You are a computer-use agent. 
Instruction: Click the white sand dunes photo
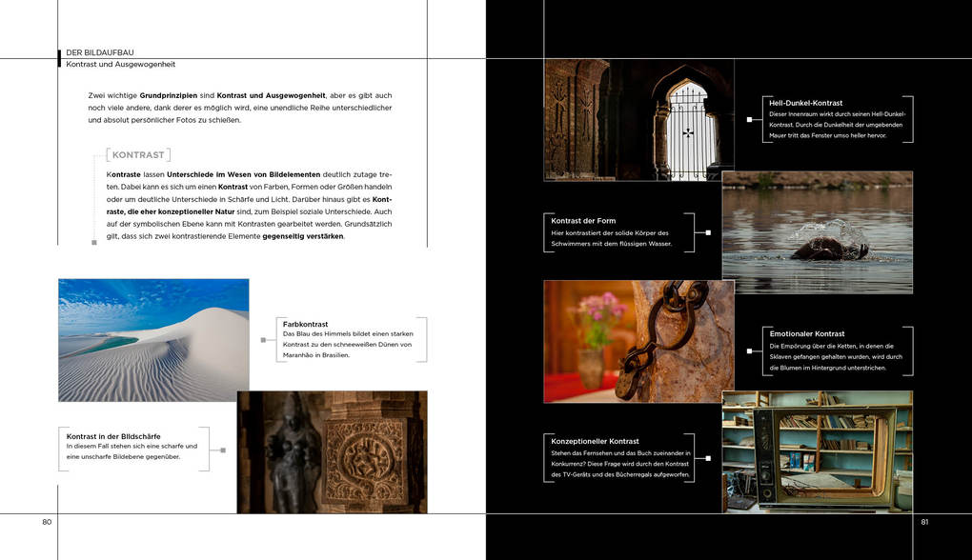coord(153,340)
